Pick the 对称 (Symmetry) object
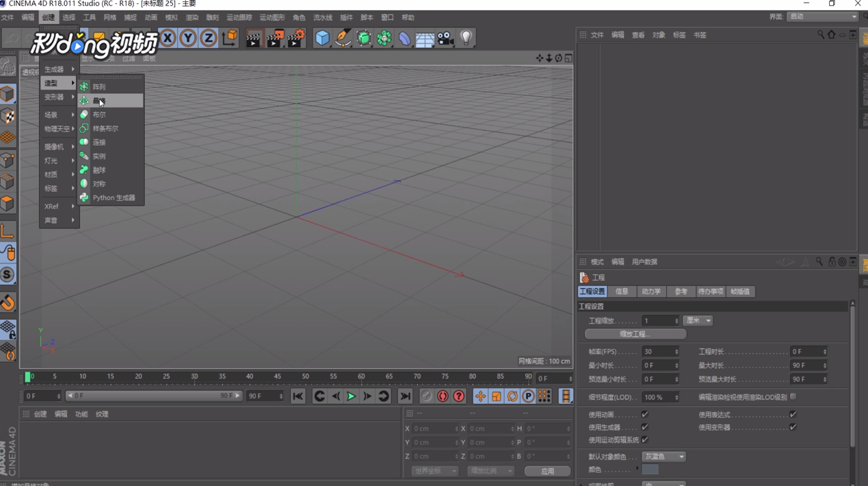868x486 pixels. [110, 183]
